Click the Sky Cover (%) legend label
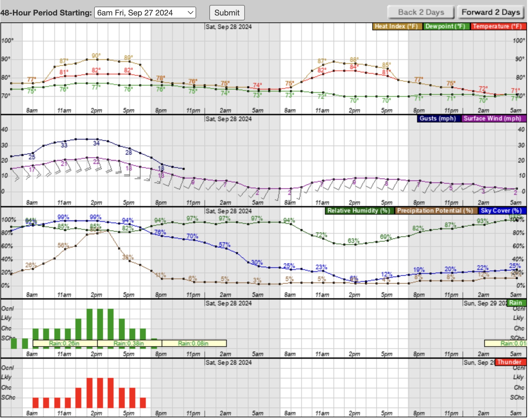The height and width of the screenshot is (420, 528). pyautogui.click(x=502, y=211)
